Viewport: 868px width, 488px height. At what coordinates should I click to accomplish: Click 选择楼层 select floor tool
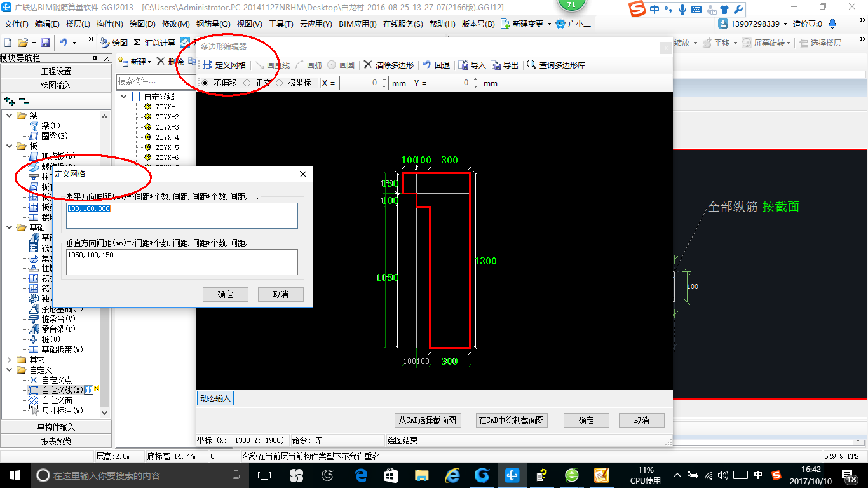coord(820,43)
